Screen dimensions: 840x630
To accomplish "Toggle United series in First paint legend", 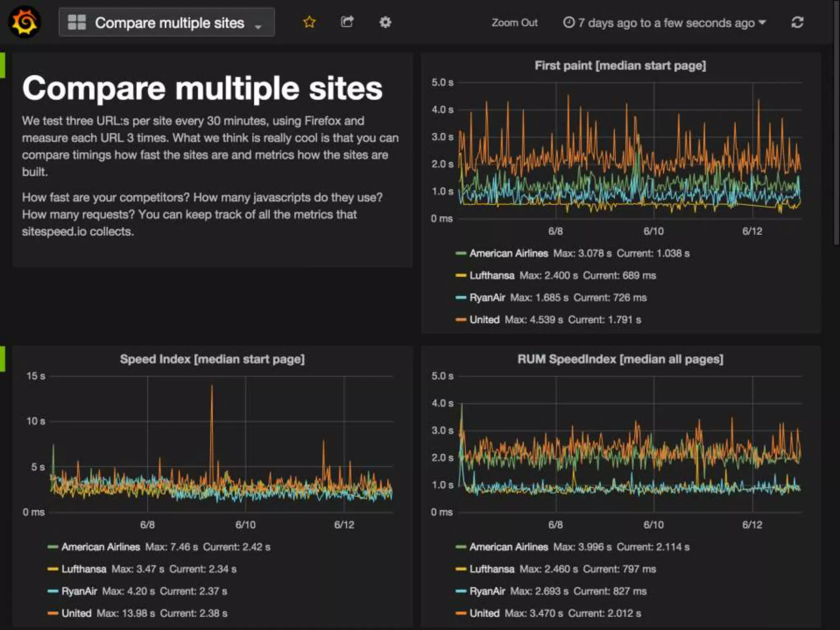I will tap(484, 320).
